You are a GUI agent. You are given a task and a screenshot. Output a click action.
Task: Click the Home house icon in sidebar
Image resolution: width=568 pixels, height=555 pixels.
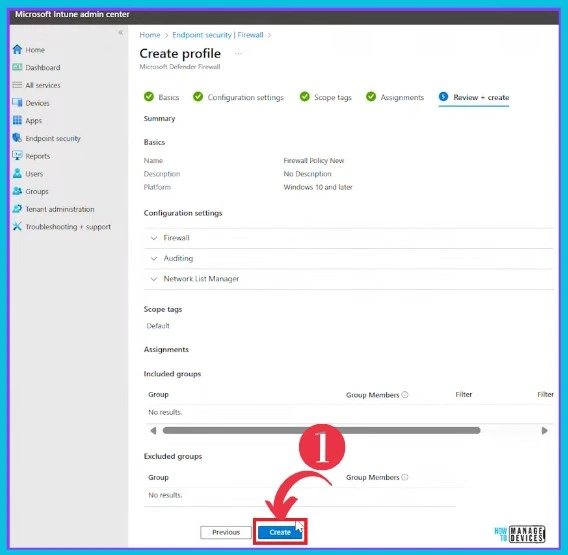17,49
